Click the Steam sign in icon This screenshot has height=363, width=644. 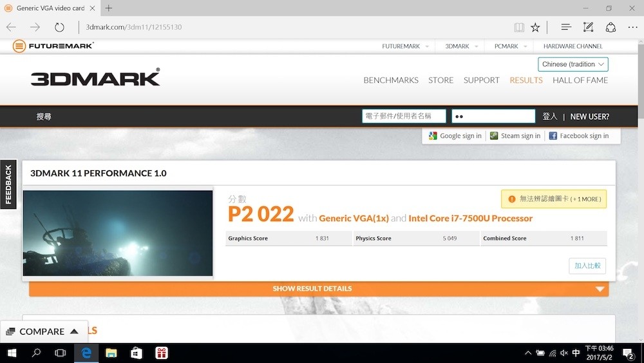(x=494, y=135)
